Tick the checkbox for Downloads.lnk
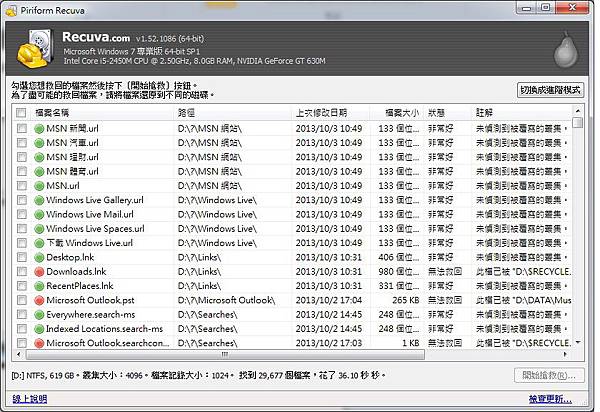This screenshot has width=600, height=412. [x=22, y=272]
